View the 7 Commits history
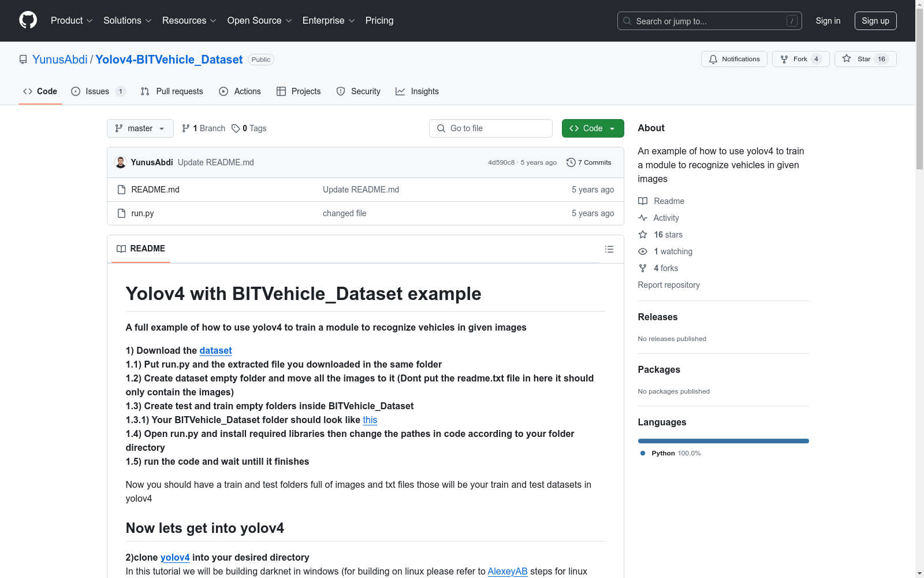This screenshot has height=578, width=924. [589, 162]
